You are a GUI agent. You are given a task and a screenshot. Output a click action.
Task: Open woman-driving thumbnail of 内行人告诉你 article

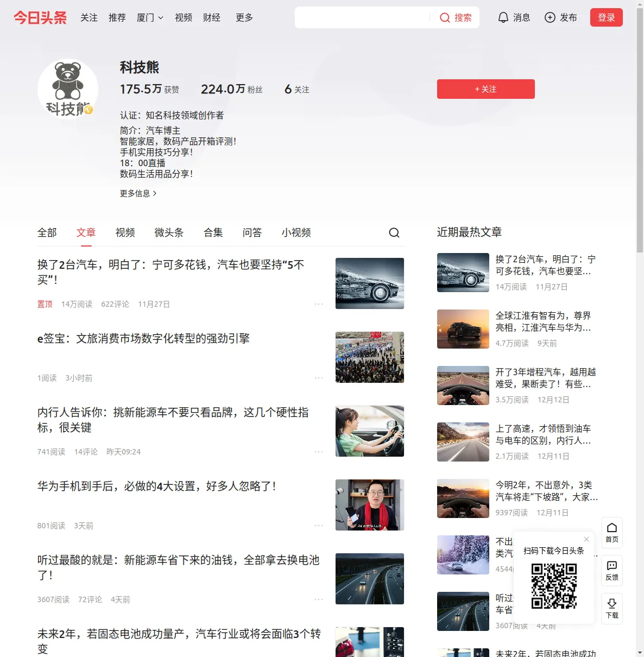tap(370, 431)
